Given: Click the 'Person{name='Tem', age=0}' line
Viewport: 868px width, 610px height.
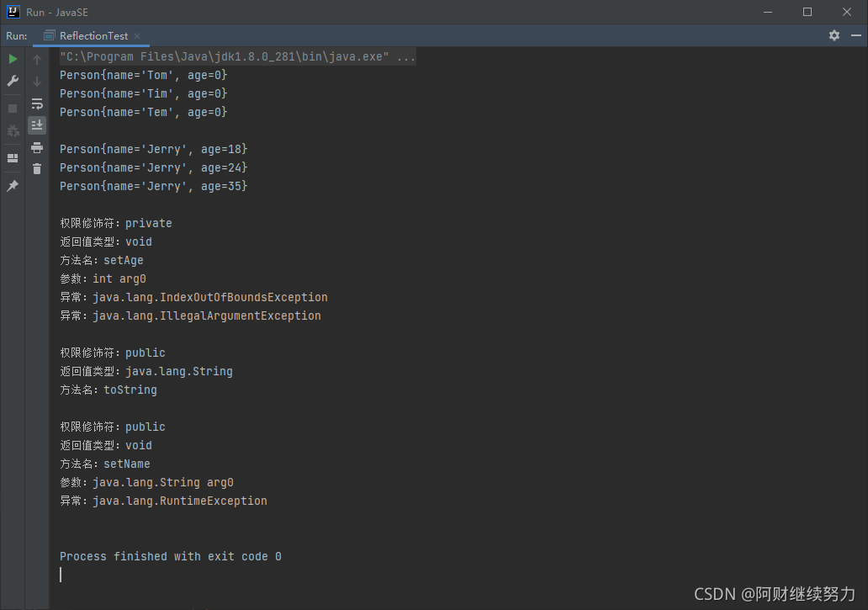Looking at the screenshot, I should click(x=143, y=112).
